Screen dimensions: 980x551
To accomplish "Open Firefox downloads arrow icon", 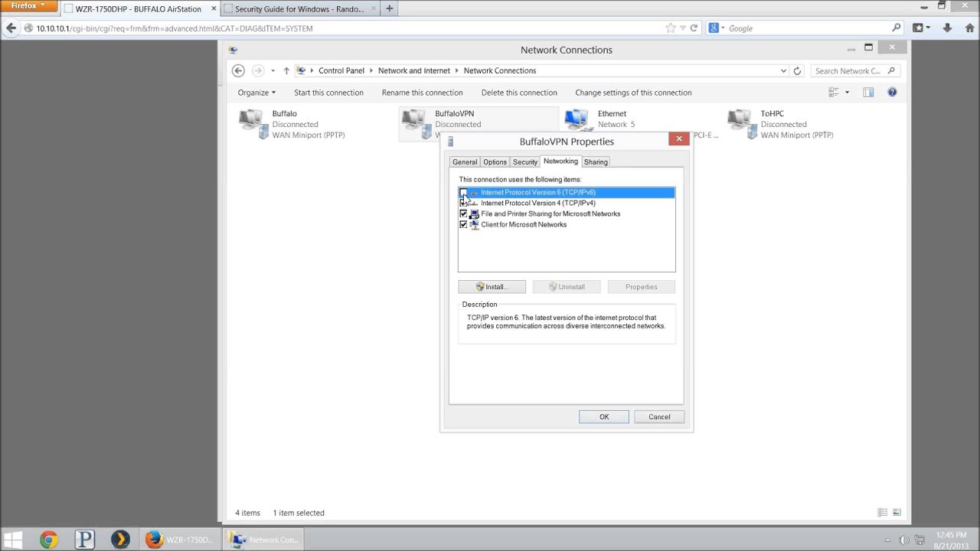I will click(x=947, y=28).
